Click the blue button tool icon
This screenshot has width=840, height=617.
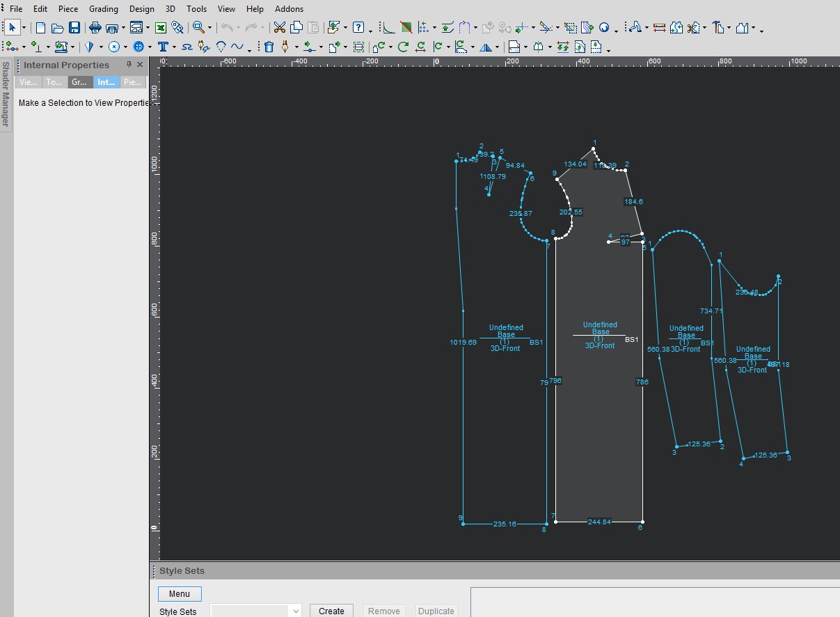tap(138, 47)
